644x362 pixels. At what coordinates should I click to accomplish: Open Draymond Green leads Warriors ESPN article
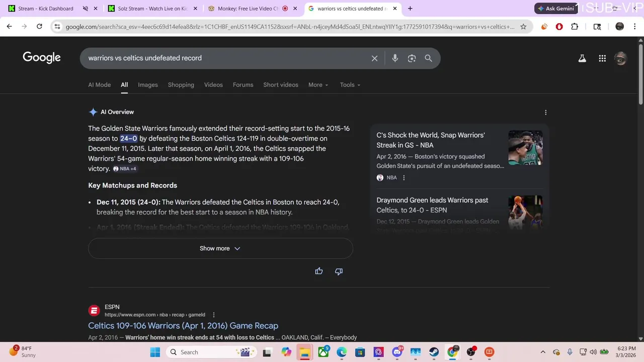[x=432, y=205]
